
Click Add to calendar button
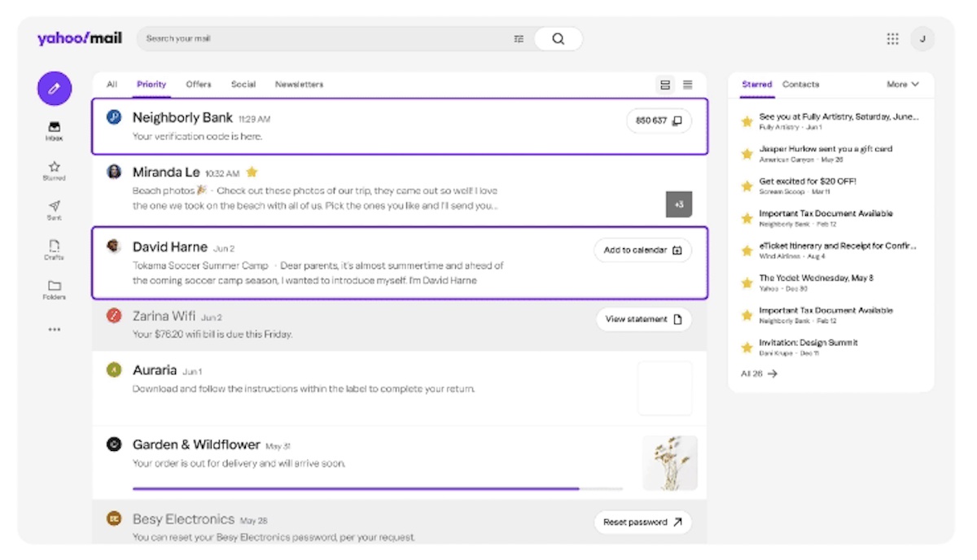642,250
